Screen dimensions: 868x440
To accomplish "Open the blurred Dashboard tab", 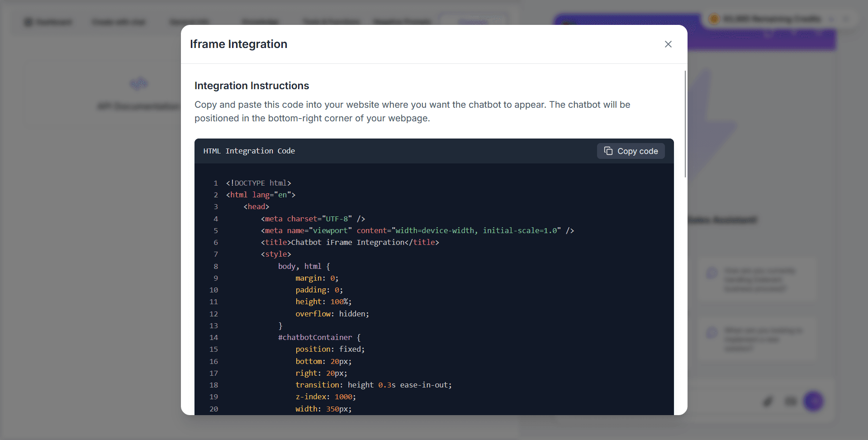I will [48, 22].
